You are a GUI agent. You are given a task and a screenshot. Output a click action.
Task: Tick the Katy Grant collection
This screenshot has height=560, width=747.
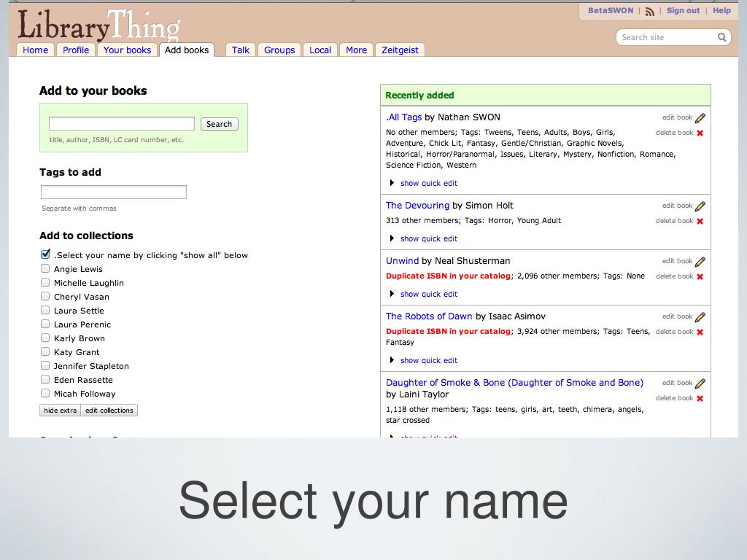click(x=45, y=351)
